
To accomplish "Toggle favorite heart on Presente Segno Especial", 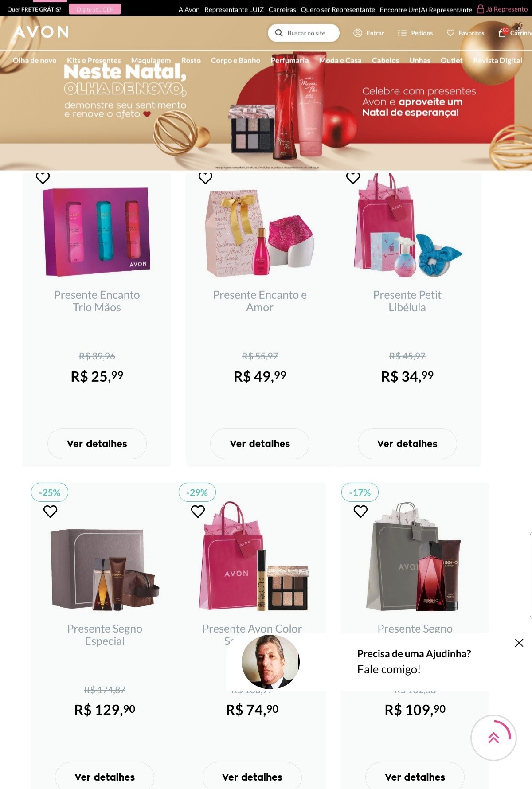I will [x=50, y=512].
